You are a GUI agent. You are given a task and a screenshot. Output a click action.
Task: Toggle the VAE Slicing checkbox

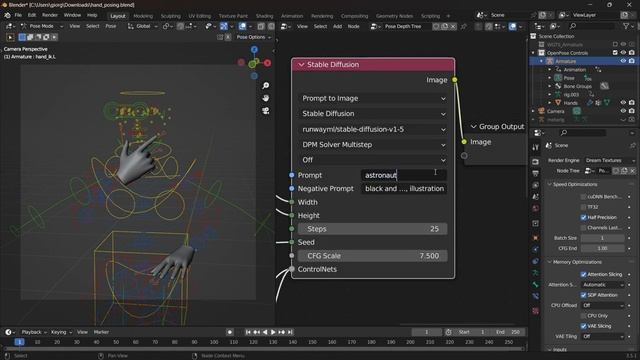(583, 326)
